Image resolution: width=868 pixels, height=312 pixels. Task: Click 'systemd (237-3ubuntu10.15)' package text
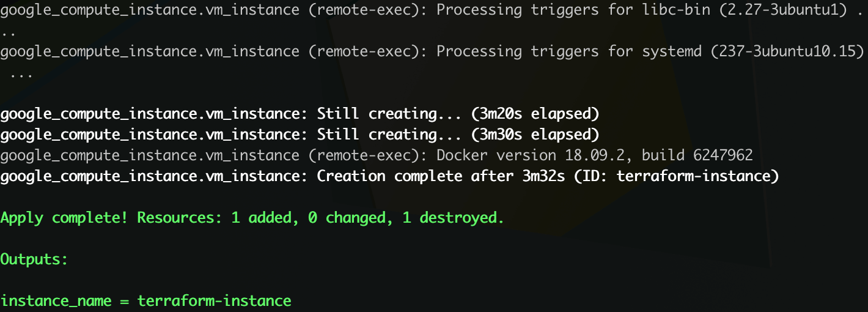(753, 51)
